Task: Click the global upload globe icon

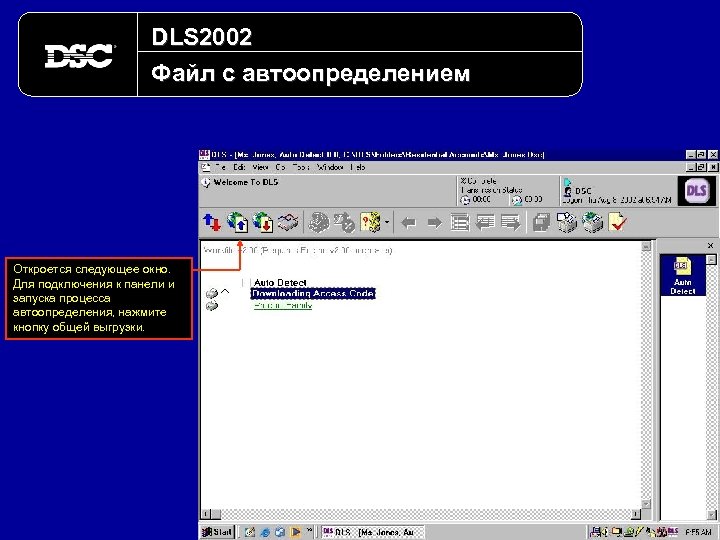Action: 238,222
